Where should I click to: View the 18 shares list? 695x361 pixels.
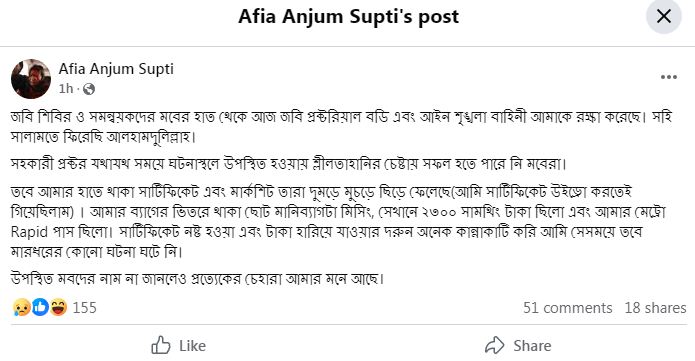coord(655,308)
